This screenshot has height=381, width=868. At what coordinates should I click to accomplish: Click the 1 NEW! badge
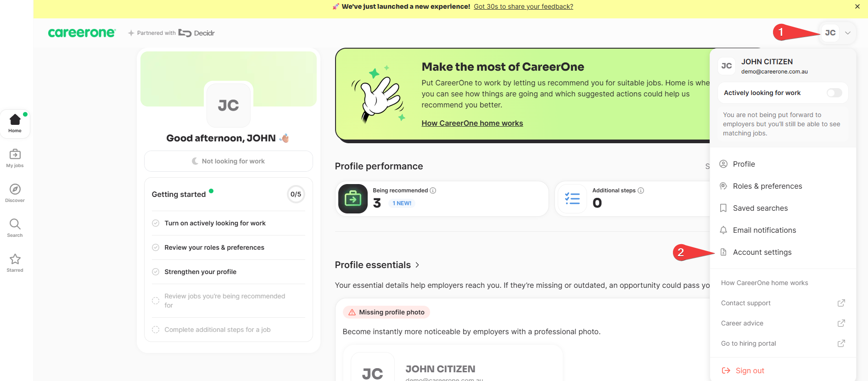coord(402,203)
